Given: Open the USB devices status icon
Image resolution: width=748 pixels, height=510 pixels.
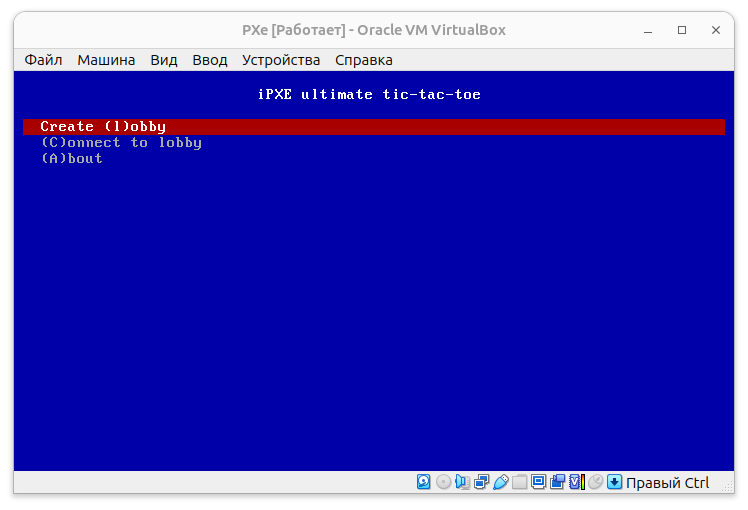Looking at the screenshot, I should point(500,482).
